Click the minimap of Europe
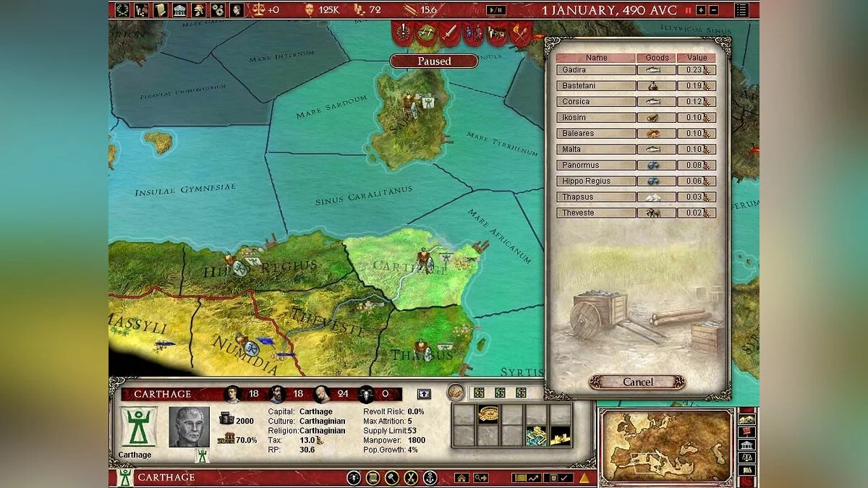The height and width of the screenshot is (488, 868). (x=667, y=445)
